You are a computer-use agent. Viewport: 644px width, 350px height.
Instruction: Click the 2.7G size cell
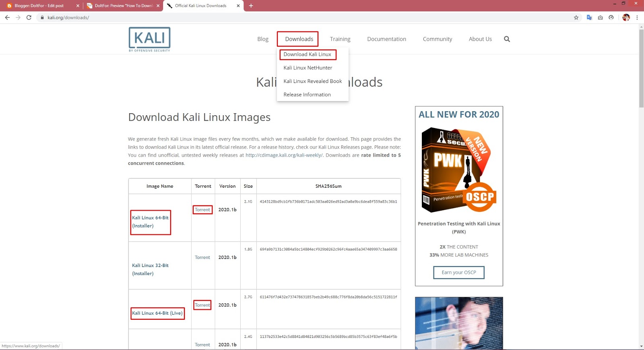[248, 297]
